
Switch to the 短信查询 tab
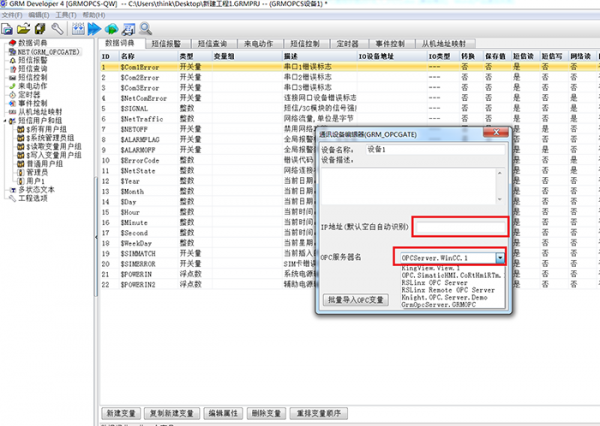point(213,44)
